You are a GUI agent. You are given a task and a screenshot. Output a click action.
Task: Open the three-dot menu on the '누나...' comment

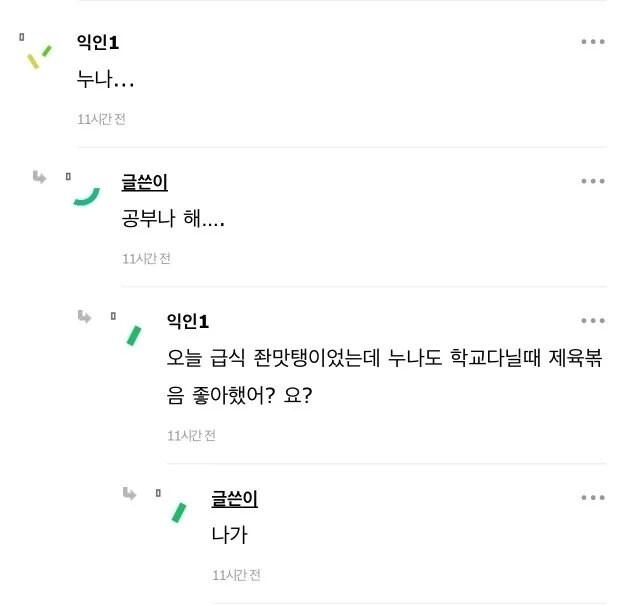click(x=592, y=42)
